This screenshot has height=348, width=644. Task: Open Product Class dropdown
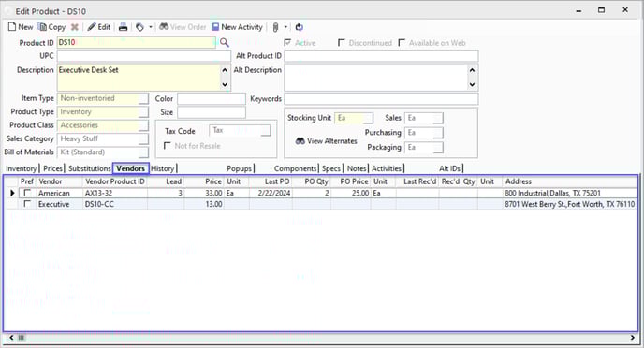[143, 125]
